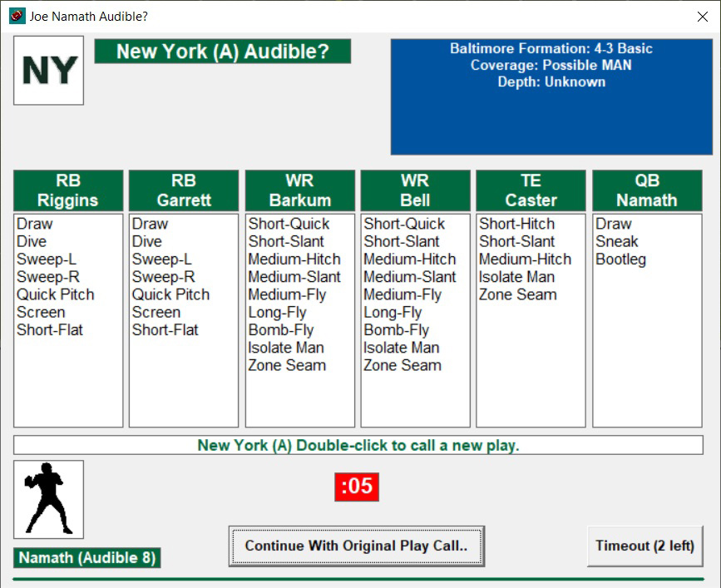Select Draw in Riggins' play list
This screenshot has height=588, width=721.
click(34, 224)
